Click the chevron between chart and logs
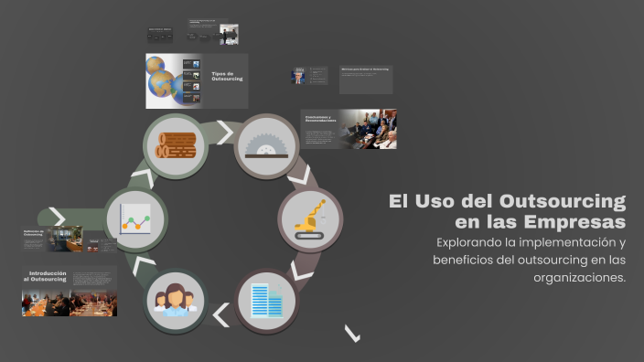This screenshot has height=362, width=644. coord(144,178)
